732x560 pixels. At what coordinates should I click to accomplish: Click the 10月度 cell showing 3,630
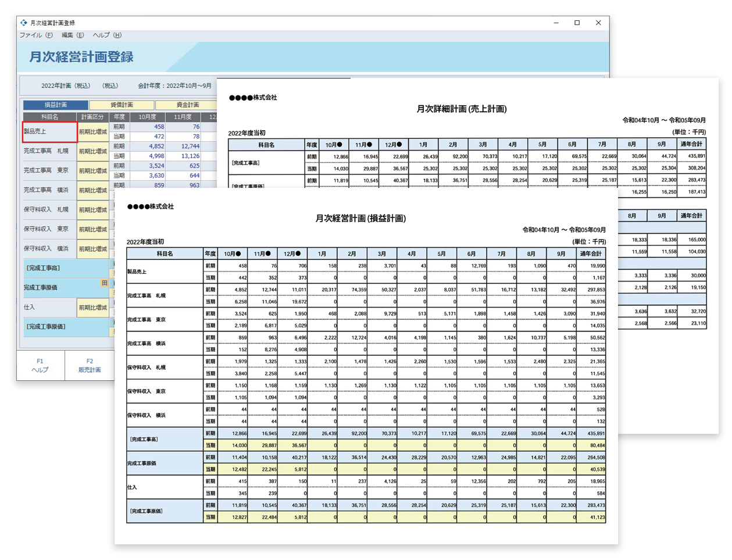(x=148, y=176)
